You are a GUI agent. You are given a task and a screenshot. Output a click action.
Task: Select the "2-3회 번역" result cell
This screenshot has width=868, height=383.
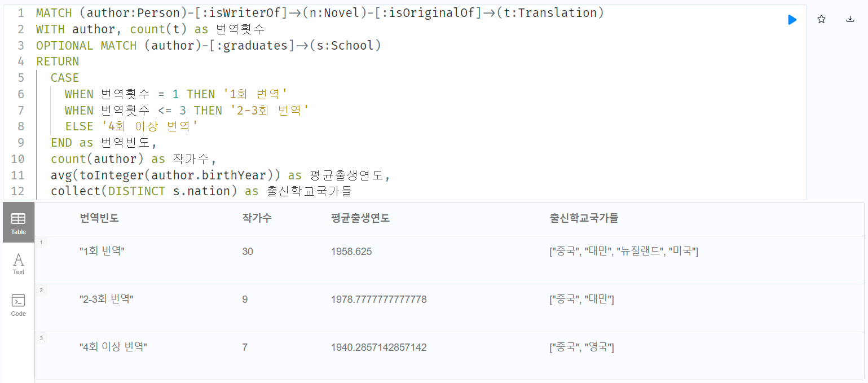click(x=106, y=300)
